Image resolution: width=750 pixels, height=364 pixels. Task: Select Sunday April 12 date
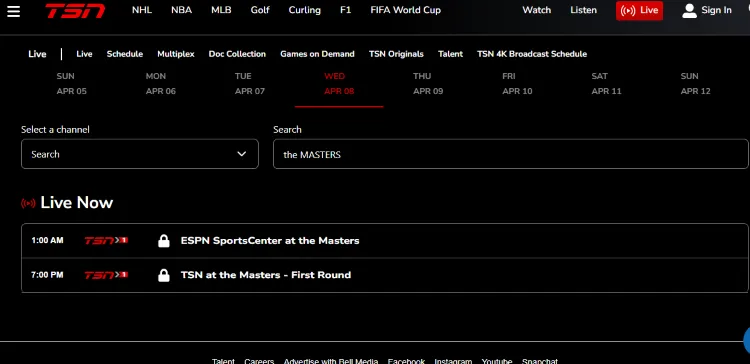click(695, 84)
